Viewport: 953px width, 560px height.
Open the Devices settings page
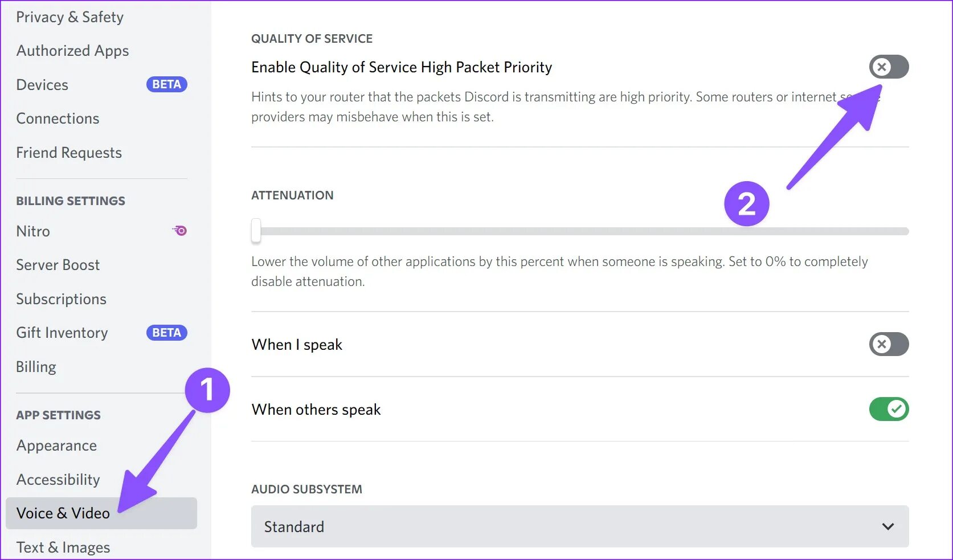(x=42, y=85)
